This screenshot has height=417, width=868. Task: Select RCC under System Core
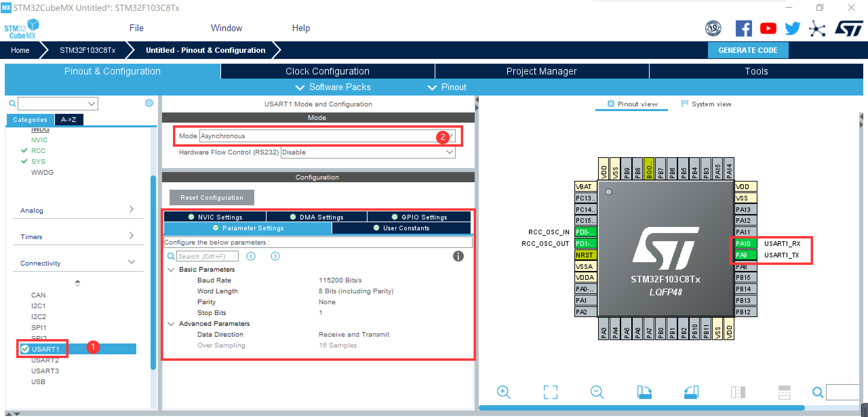click(x=38, y=150)
